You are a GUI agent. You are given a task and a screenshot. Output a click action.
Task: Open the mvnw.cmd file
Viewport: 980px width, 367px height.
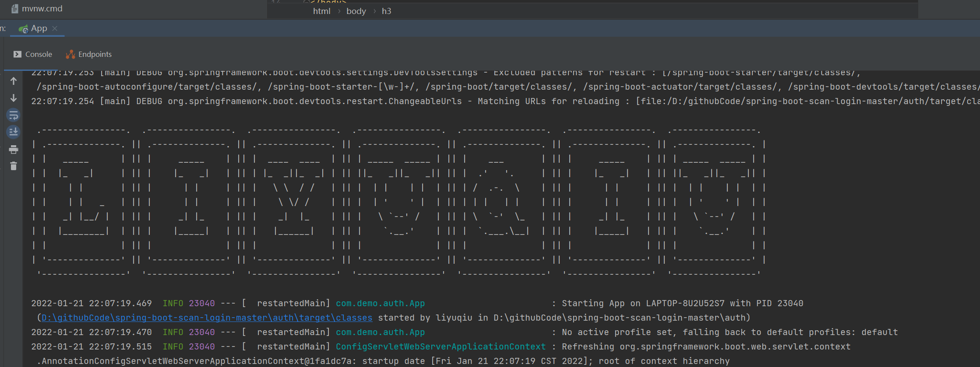point(42,9)
